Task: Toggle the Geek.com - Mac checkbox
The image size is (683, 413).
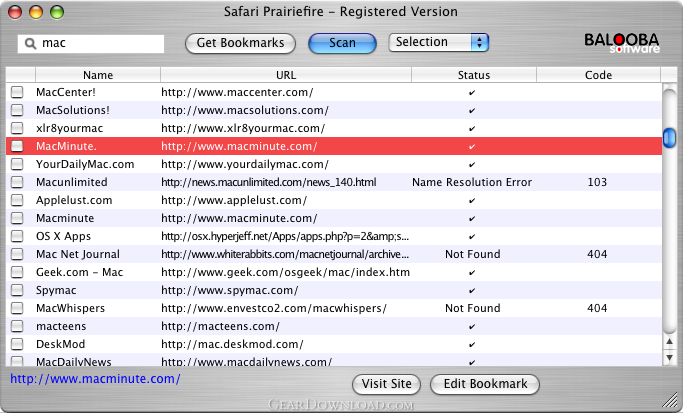Action: click(x=17, y=272)
